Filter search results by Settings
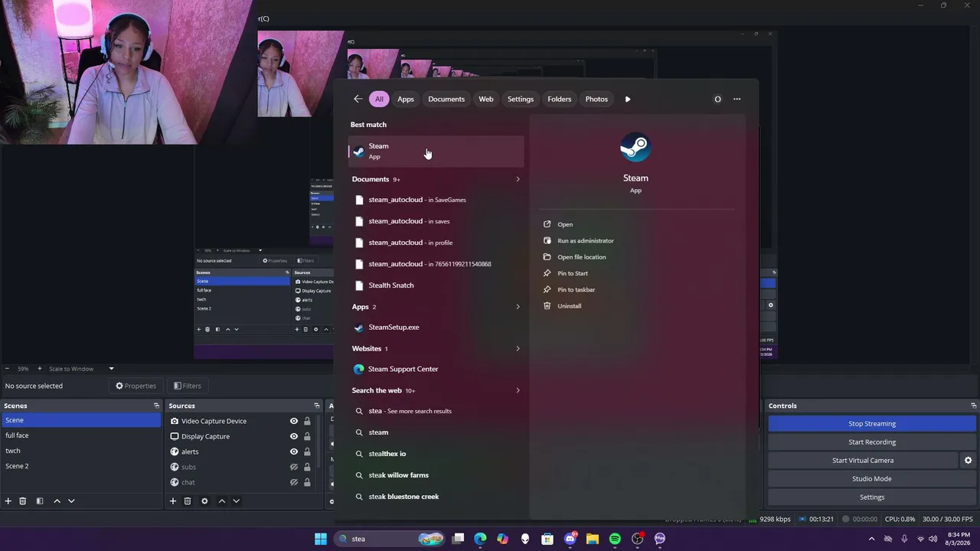The width and height of the screenshot is (980, 551). click(x=521, y=99)
